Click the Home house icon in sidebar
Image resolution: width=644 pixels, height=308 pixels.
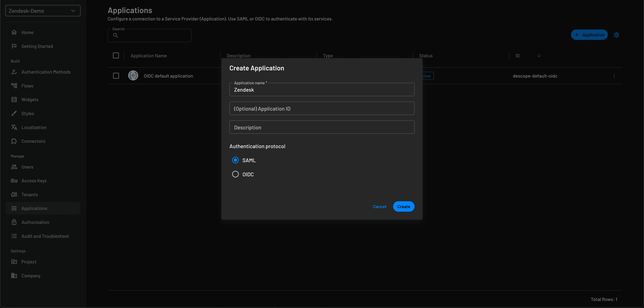[14, 32]
